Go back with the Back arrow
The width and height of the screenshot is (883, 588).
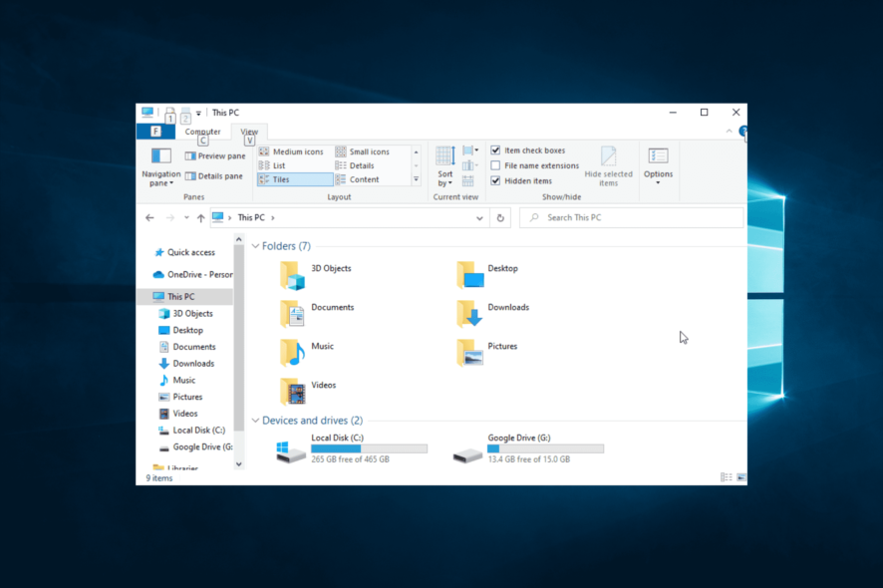pyautogui.click(x=149, y=218)
